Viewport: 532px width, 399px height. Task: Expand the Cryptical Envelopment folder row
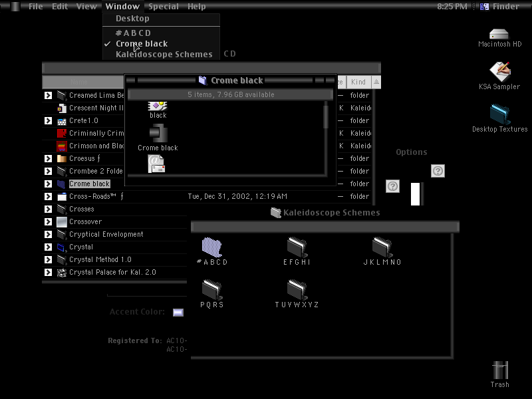(x=48, y=235)
